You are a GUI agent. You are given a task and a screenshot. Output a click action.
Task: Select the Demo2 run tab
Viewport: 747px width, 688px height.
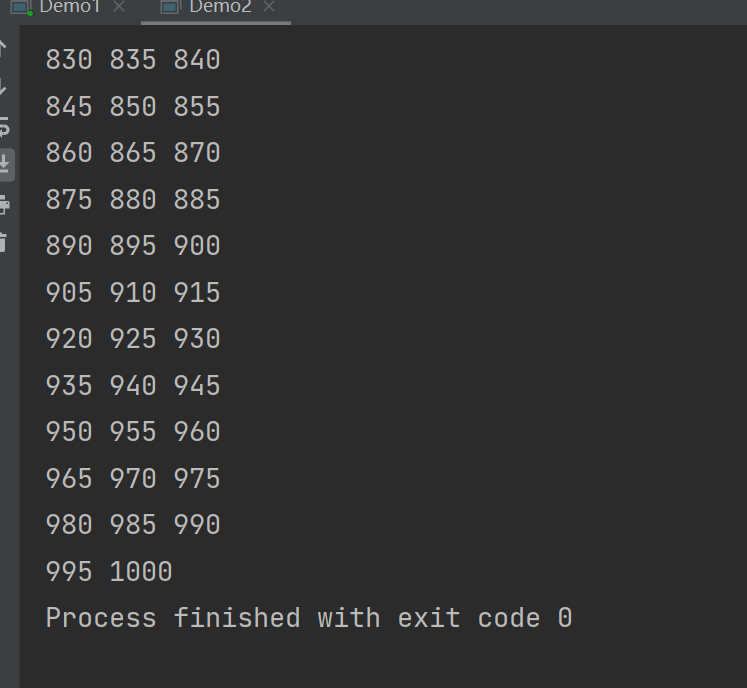point(220,7)
